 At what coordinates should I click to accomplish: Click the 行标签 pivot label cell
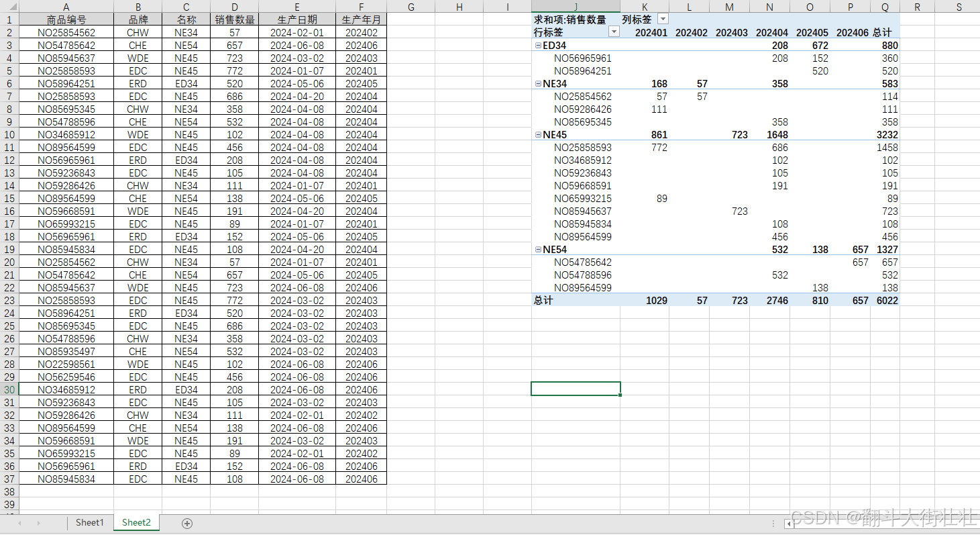pos(549,32)
